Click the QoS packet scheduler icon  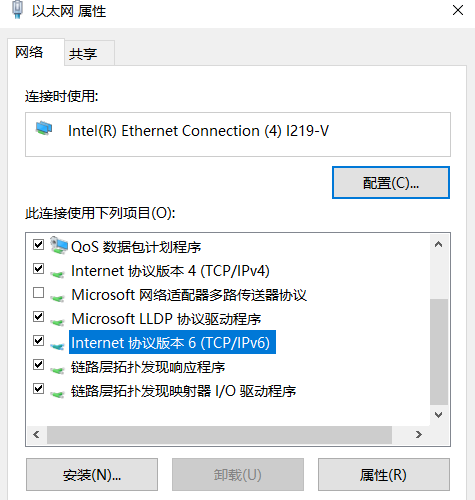pyautogui.click(x=59, y=246)
